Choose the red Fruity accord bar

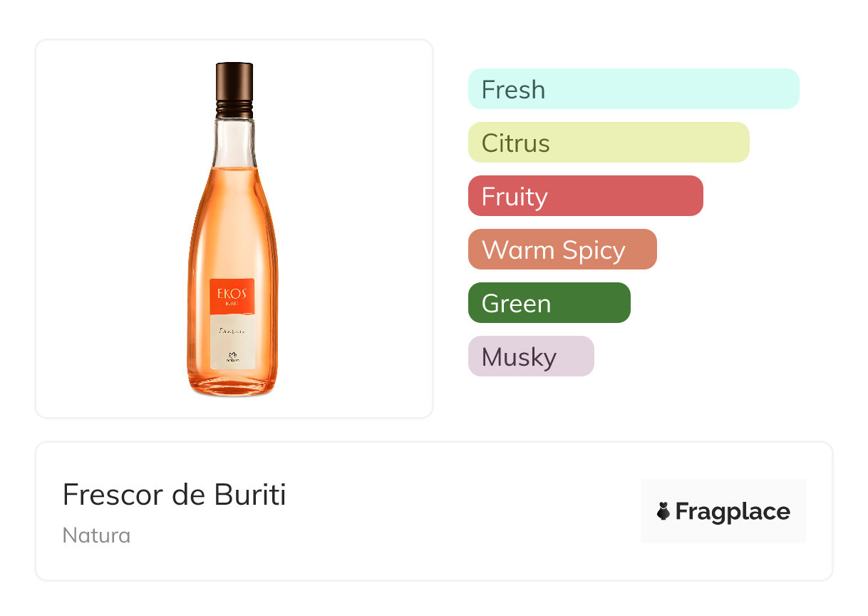pyautogui.click(x=585, y=196)
